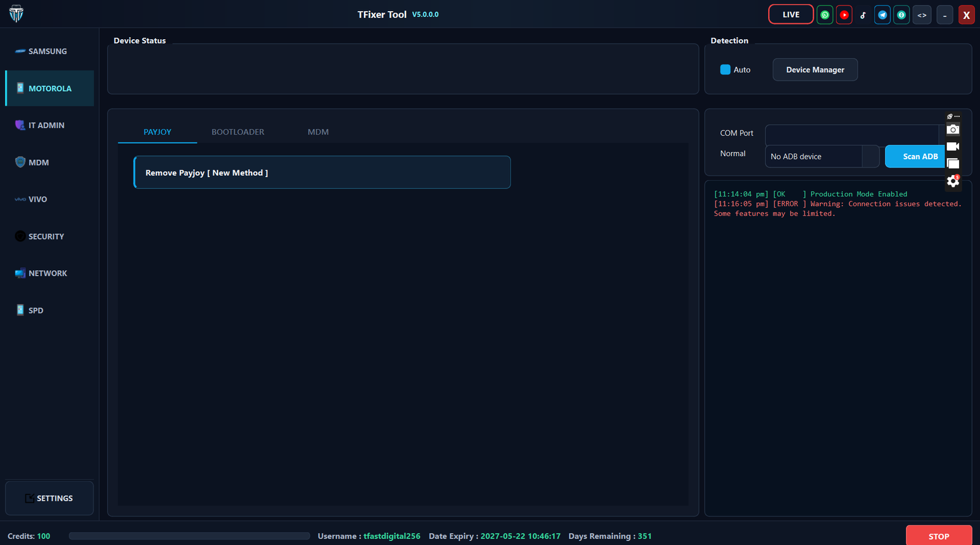Image resolution: width=980 pixels, height=545 pixels.
Task: Click the Date Expiry 2027-05-22 value
Action: [520, 536]
